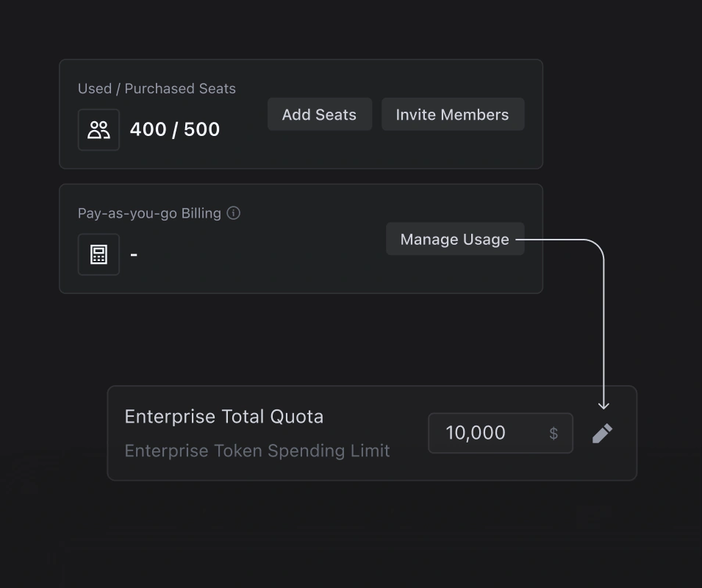
Task: Open Add Seats
Action: coord(320,114)
